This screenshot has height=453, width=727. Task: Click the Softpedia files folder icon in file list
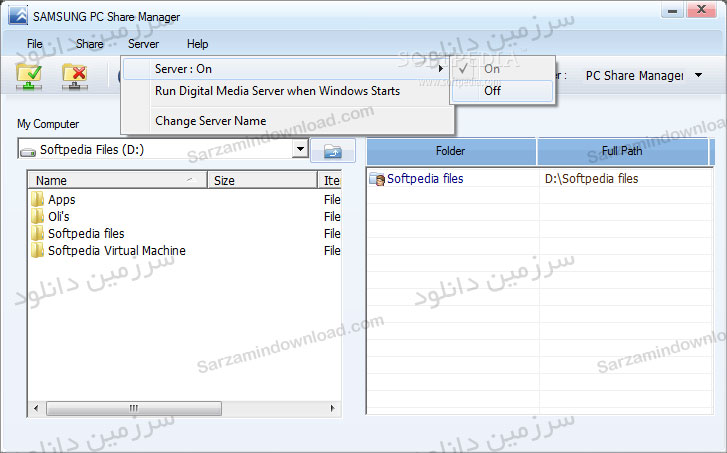38,233
